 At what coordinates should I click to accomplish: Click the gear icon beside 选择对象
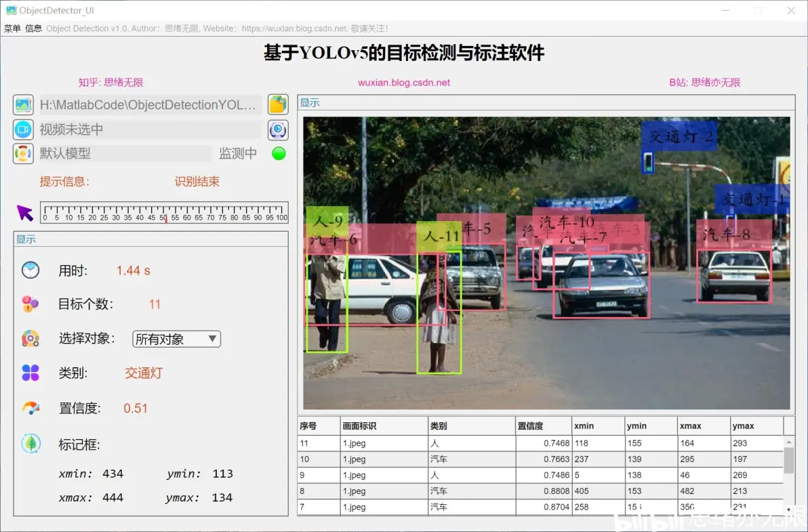31,338
